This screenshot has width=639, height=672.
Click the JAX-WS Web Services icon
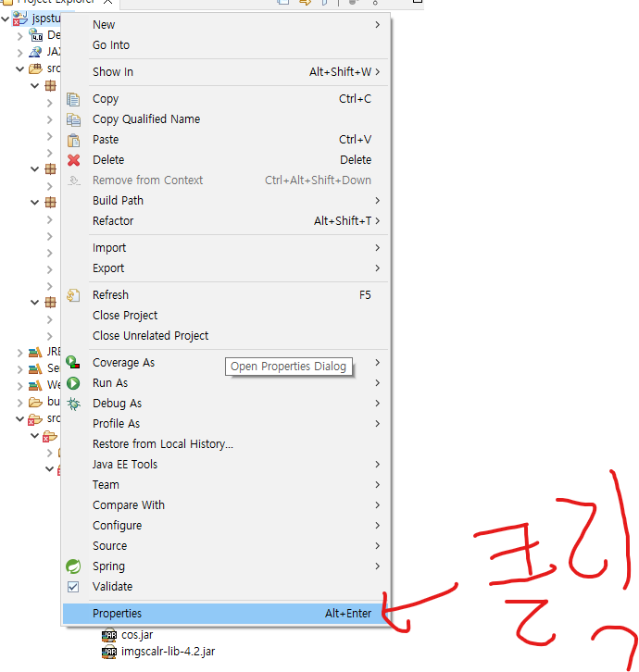tap(35, 52)
